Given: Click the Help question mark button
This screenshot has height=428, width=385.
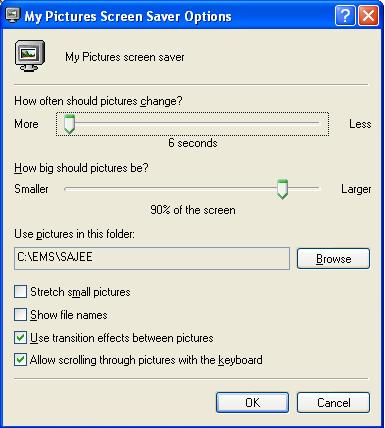Looking at the screenshot, I should [345, 16].
